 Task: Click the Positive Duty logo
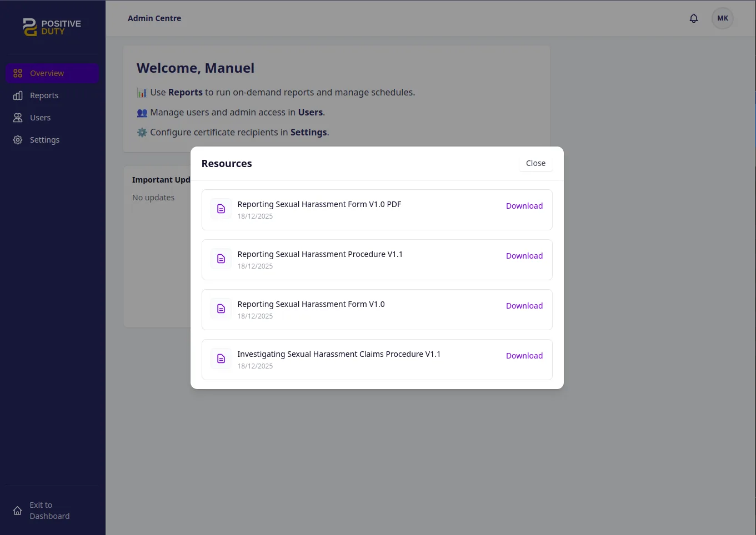click(52, 27)
